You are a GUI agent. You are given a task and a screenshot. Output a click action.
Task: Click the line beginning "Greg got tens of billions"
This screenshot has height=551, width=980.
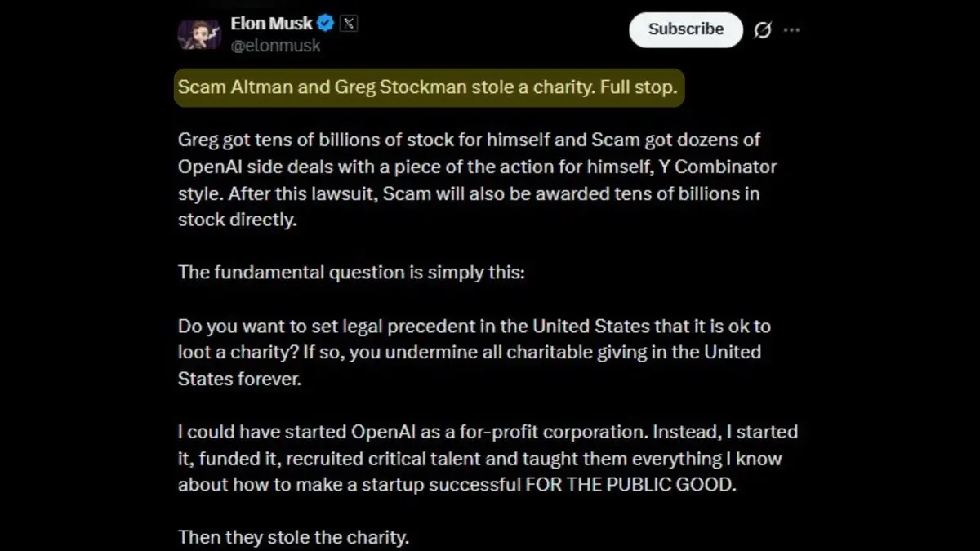pos(470,140)
